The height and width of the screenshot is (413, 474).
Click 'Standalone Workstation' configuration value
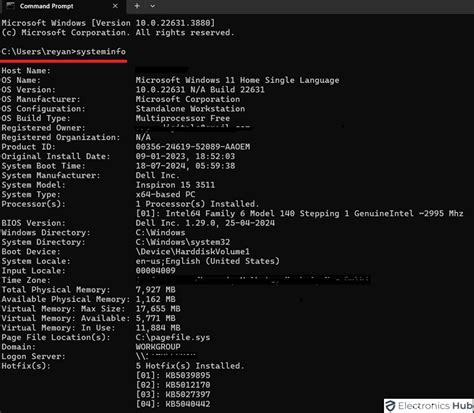[190, 109]
